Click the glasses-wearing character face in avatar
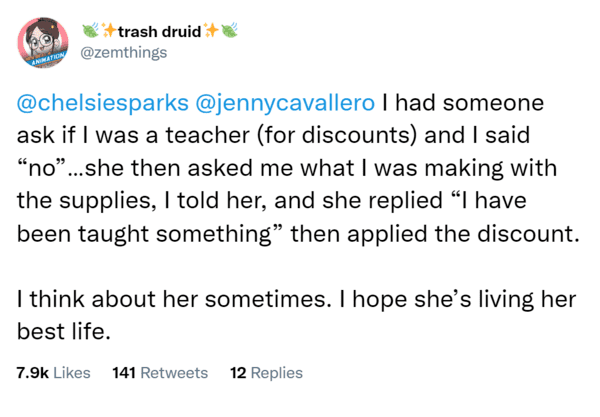Image resolution: width=600 pixels, height=417 pixels. point(41,41)
